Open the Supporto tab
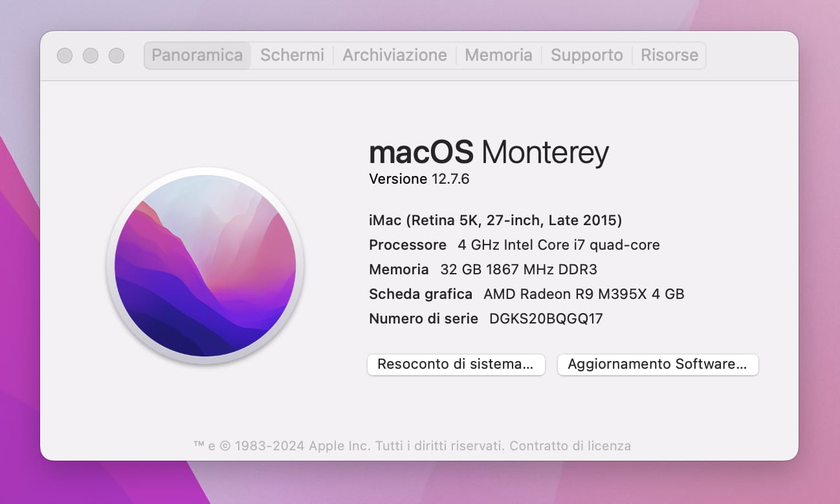The height and width of the screenshot is (504, 840). tap(586, 56)
